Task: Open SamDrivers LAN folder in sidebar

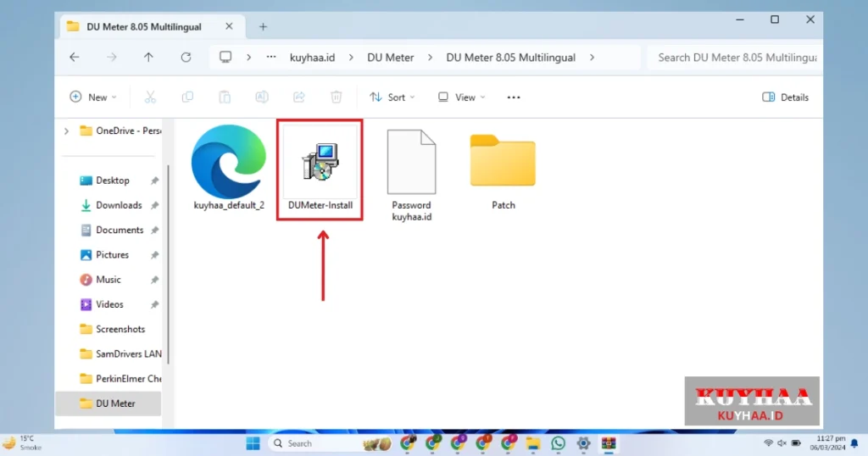Action: [120, 353]
